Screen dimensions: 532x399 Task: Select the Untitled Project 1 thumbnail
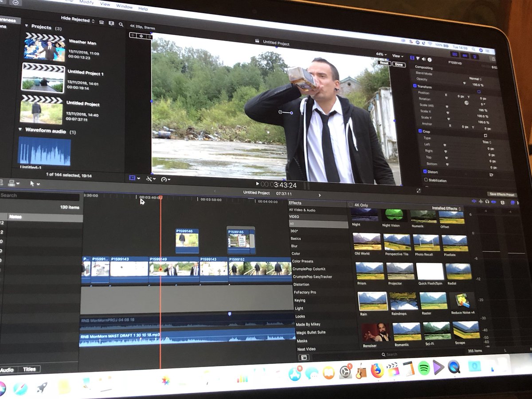coord(43,77)
